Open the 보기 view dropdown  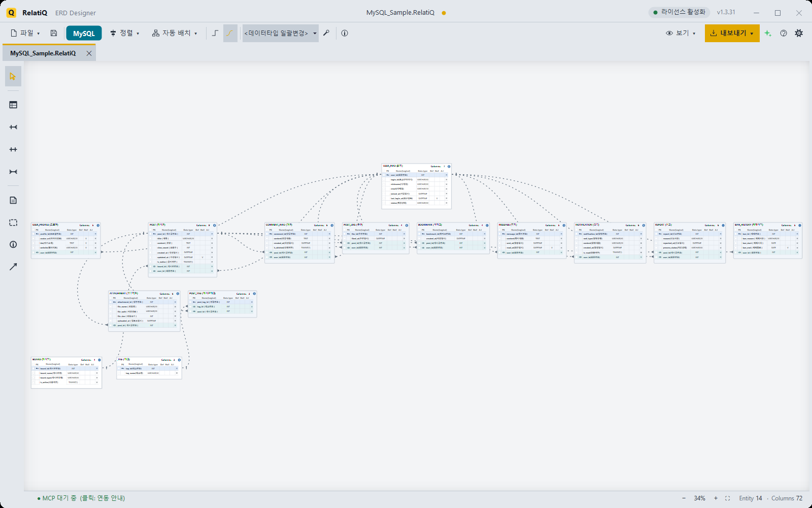pos(681,33)
